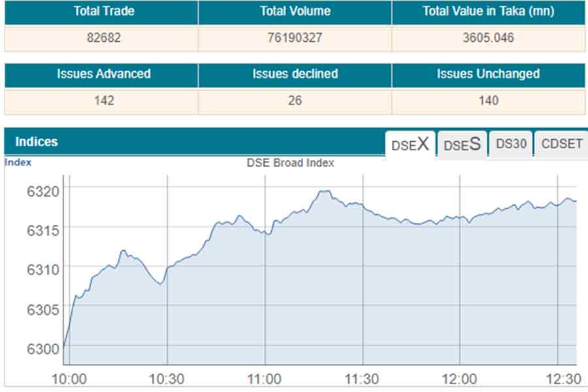Select the DS30 index tab
This screenshot has height=392, width=588.
pyautogui.click(x=511, y=144)
